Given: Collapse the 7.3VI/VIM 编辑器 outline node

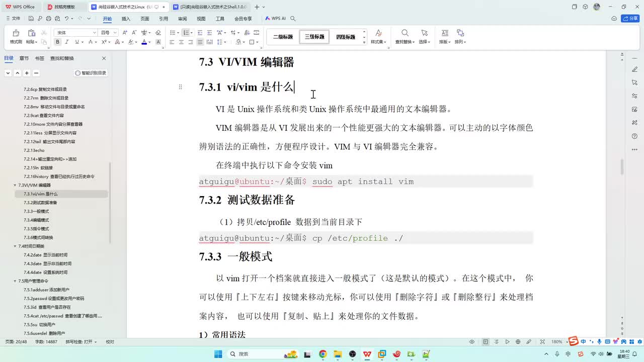Looking at the screenshot, I should click(x=15, y=185).
